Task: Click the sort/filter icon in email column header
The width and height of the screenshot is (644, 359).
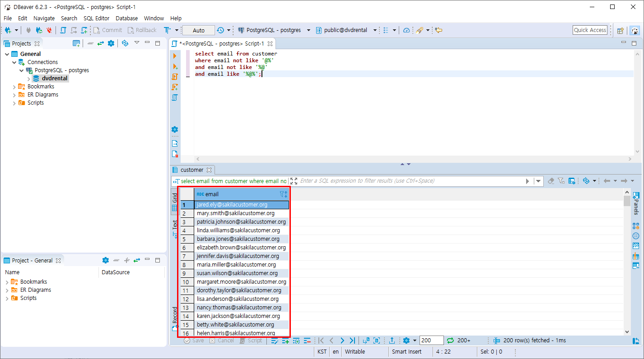Action: pos(284,194)
